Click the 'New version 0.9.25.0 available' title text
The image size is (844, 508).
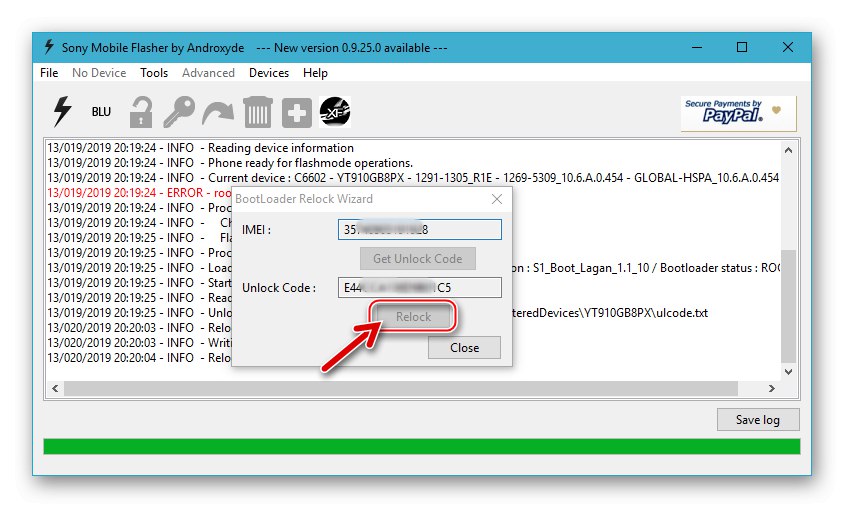coord(352,48)
